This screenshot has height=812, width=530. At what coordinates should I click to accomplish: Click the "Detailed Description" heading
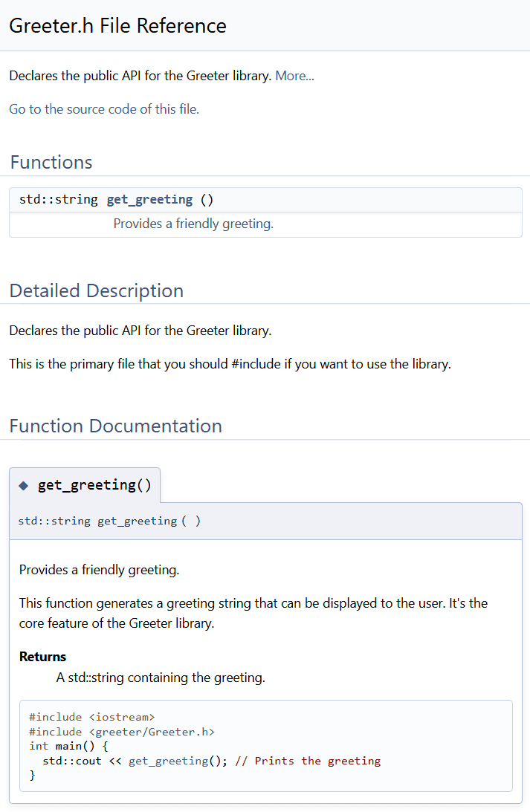coord(97,290)
